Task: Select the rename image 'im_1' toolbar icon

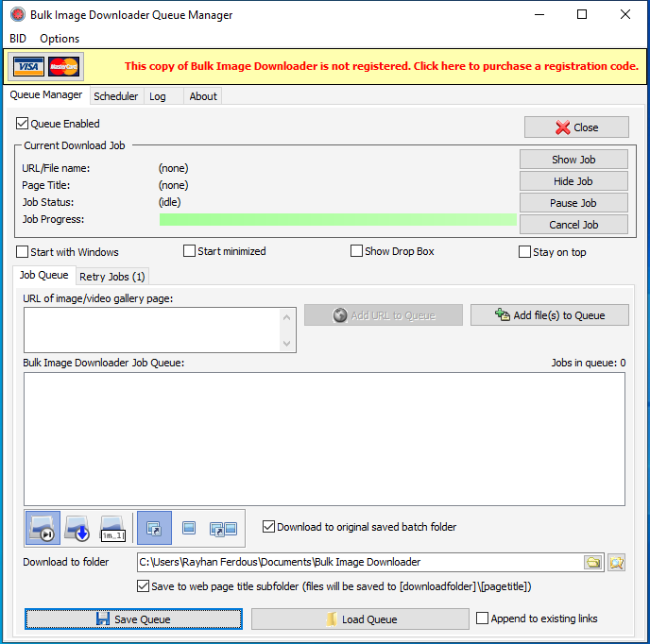Action: coord(112,528)
